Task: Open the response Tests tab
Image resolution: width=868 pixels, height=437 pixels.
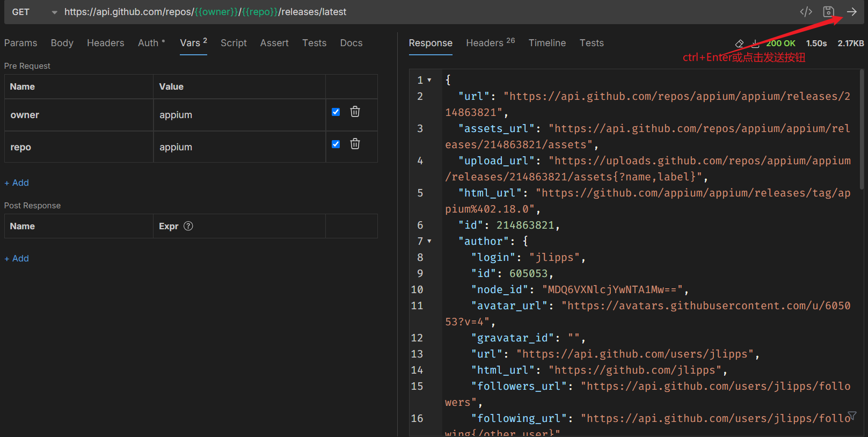Action: (x=592, y=43)
